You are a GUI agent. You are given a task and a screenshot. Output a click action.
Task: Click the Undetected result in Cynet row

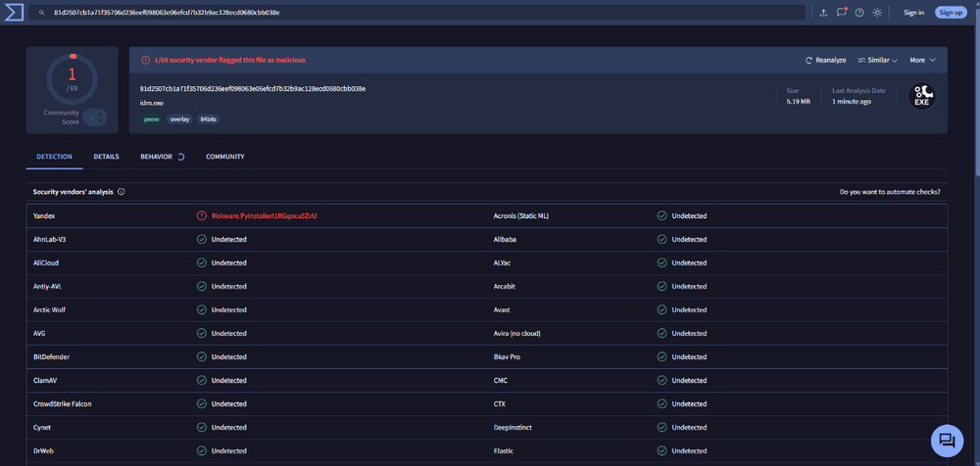(x=228, y=427)
